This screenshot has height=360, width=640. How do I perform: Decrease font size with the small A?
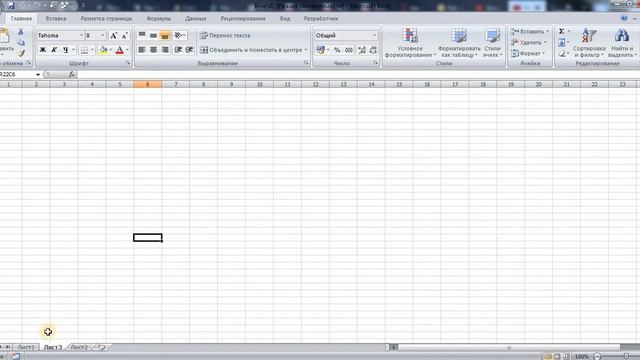125,36
